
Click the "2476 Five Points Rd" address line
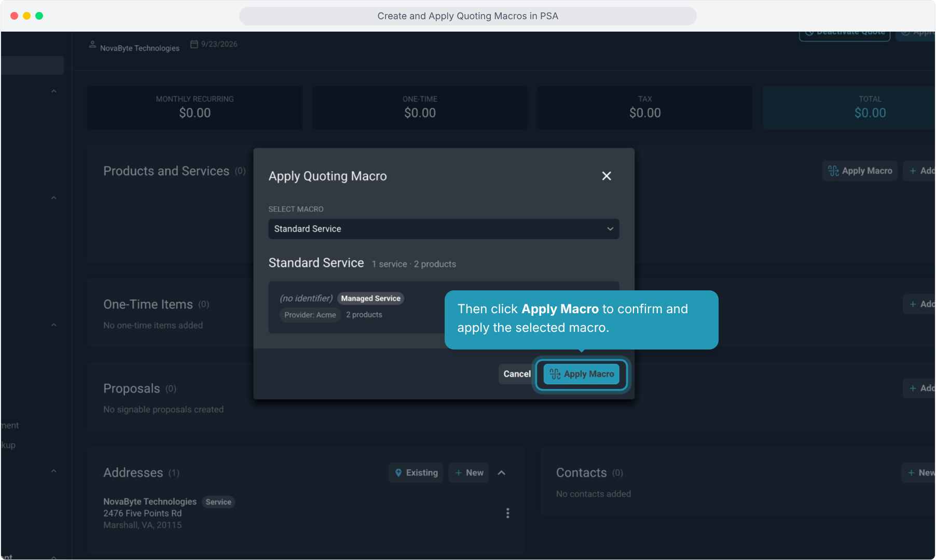pyautogui.click(x=143, y=514)
